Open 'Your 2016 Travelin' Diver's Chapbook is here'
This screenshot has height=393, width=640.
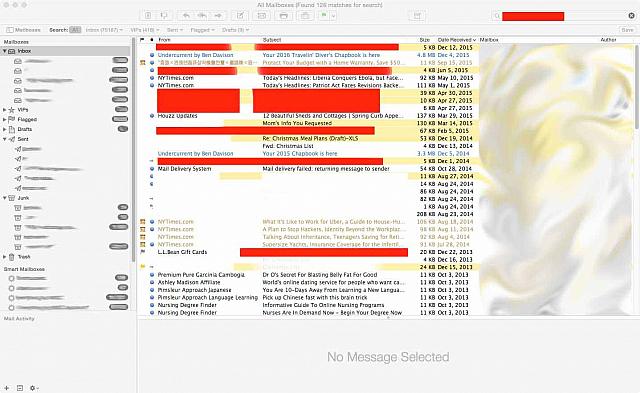321,55
